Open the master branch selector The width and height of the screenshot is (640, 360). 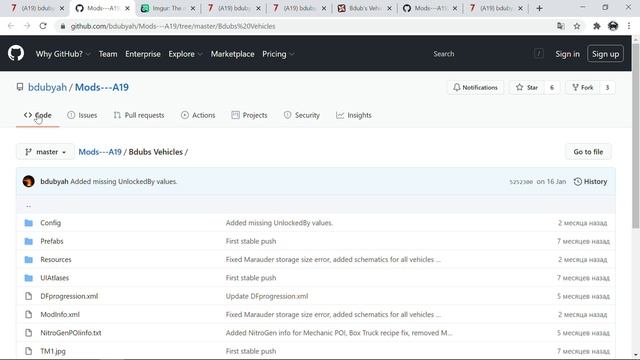click(x=45, y=152)
